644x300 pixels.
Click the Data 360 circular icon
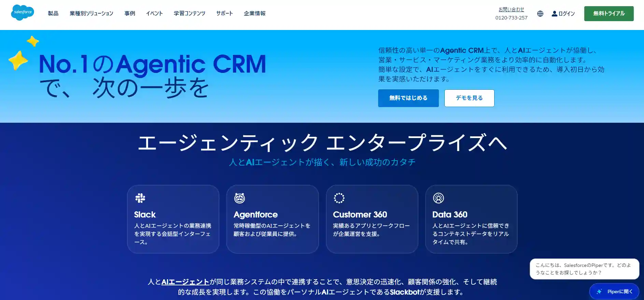[438, 198]
